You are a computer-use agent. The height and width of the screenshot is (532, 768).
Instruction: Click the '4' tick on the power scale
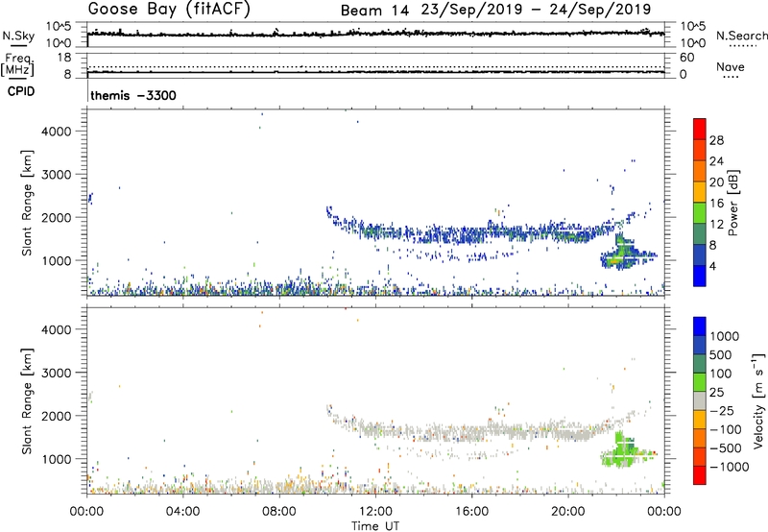tap(712, 267)
